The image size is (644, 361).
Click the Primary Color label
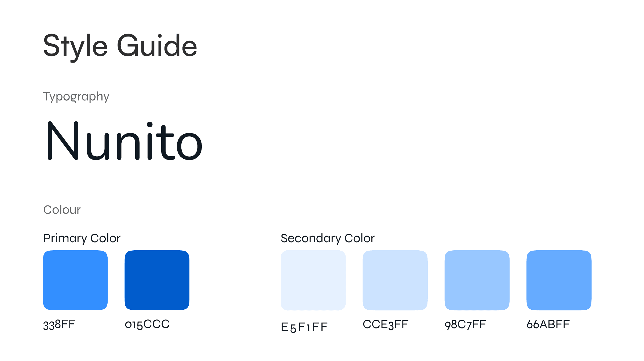(x=82, y=239)
